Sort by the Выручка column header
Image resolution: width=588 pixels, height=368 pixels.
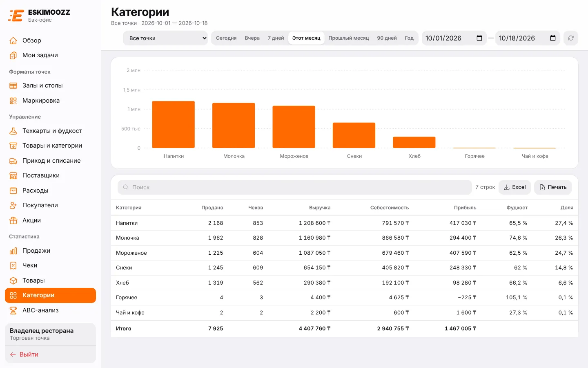click(320, 208)
